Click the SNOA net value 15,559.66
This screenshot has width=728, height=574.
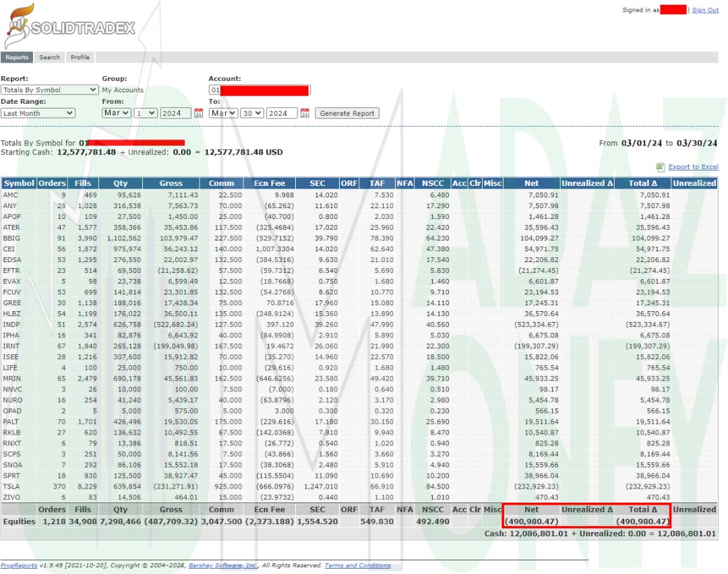541,465
